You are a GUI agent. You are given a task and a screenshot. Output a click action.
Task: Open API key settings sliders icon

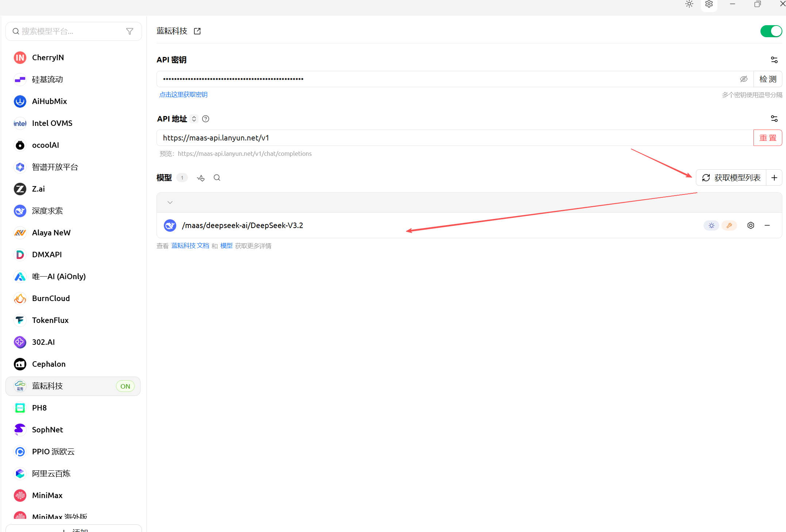point(774,60)
